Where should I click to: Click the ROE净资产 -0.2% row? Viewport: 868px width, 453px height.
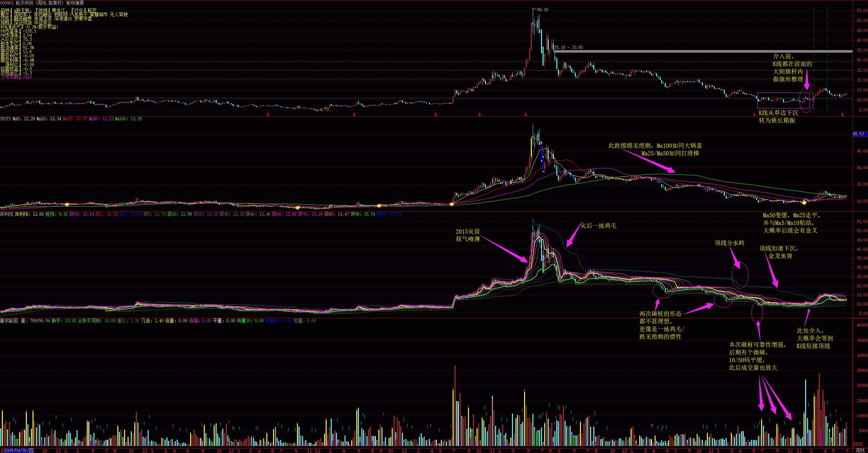[29, 26]
